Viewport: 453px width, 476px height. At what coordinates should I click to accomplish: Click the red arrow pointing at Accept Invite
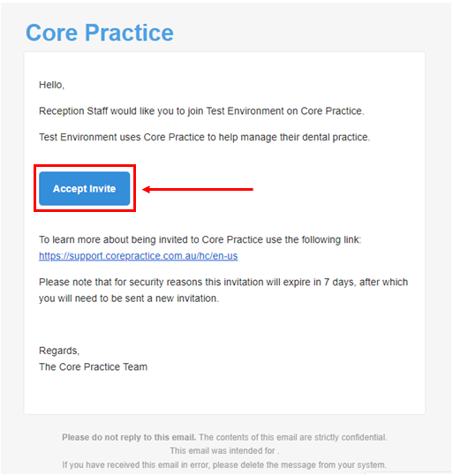(x=198, y=189)
